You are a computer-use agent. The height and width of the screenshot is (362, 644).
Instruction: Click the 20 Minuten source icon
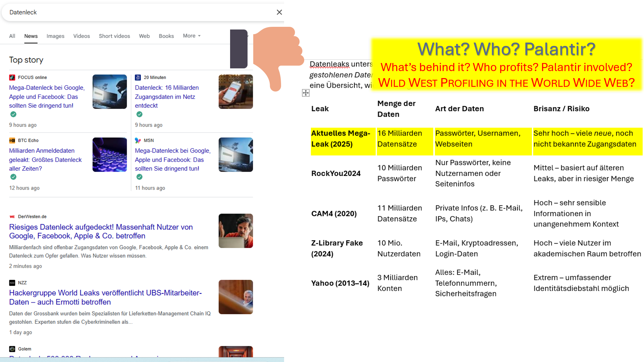click(x=138, y=77)
